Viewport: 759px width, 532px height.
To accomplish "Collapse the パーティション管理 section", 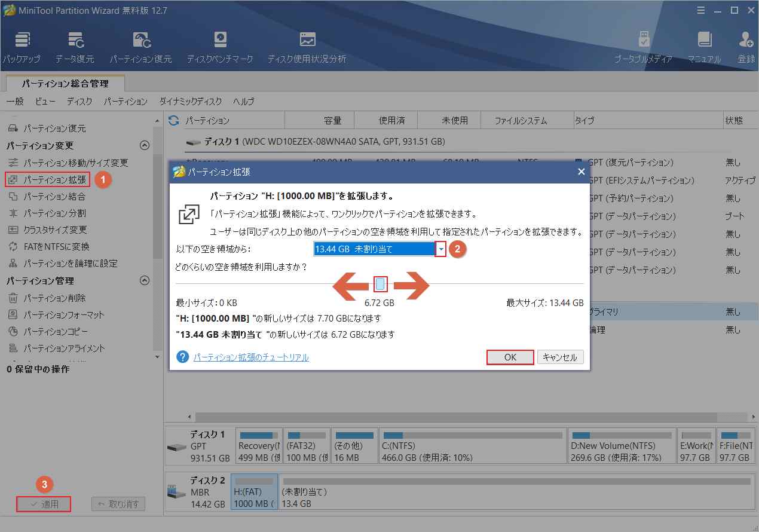I will [x=144, y=280].
